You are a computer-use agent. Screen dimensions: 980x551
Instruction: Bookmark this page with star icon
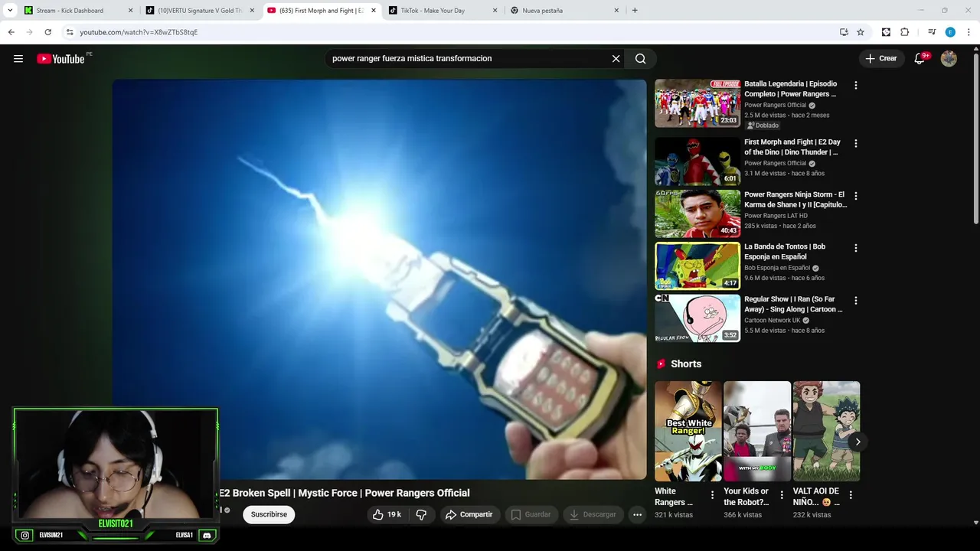coord(861,32)
